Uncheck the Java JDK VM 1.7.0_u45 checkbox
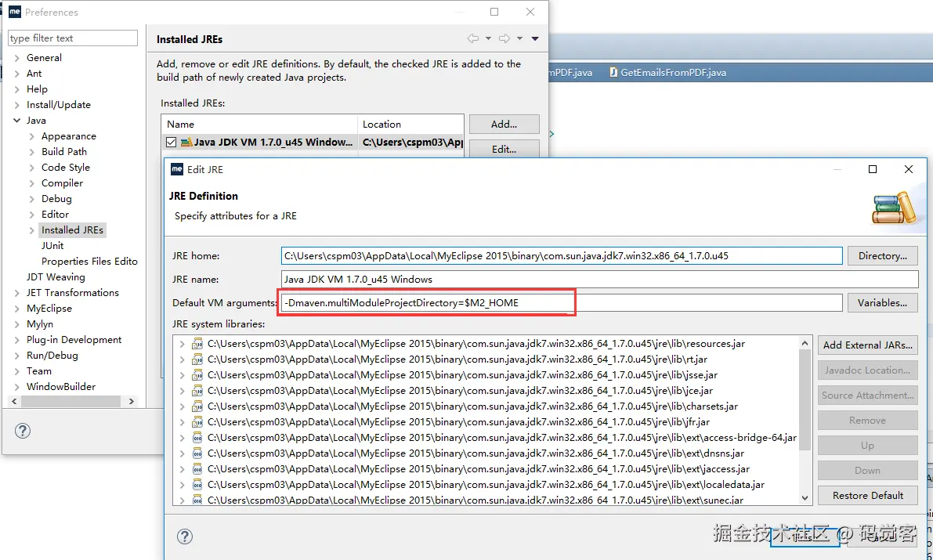The image size is (933, 560). 172,143
